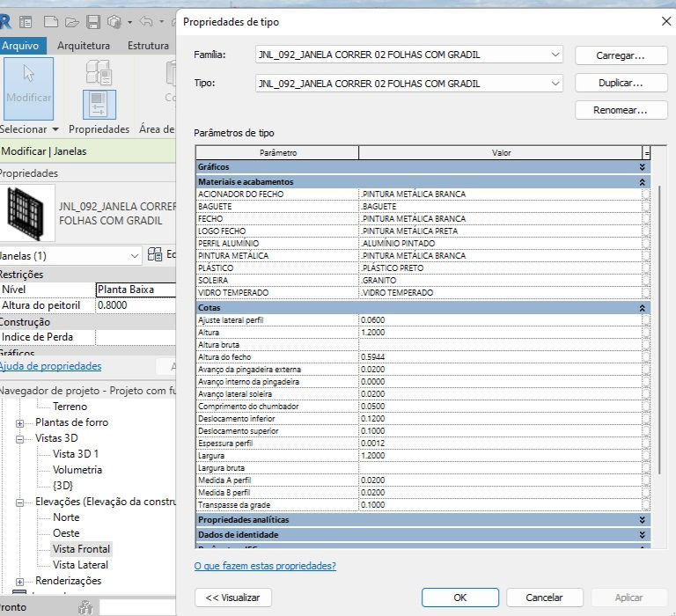Open the Home view icon in the quick access toolbar
676x616 pixels.
pyautogui.click(x=26, y=21)
